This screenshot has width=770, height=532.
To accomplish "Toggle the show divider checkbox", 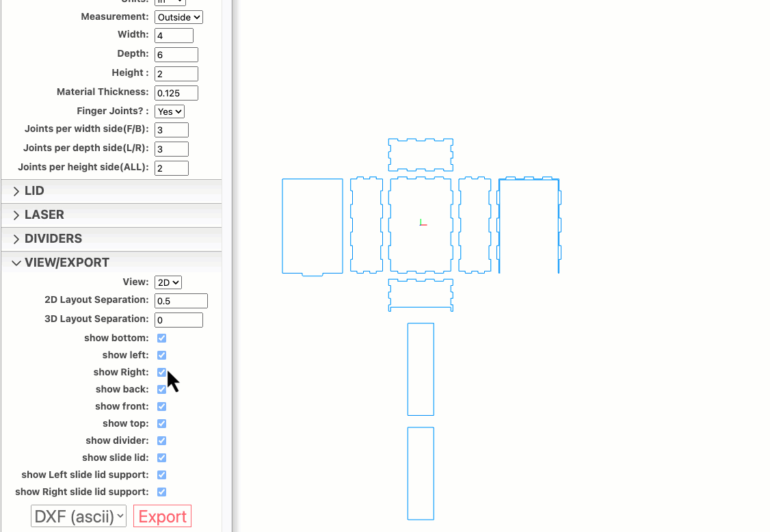I will tap(161, 440).
